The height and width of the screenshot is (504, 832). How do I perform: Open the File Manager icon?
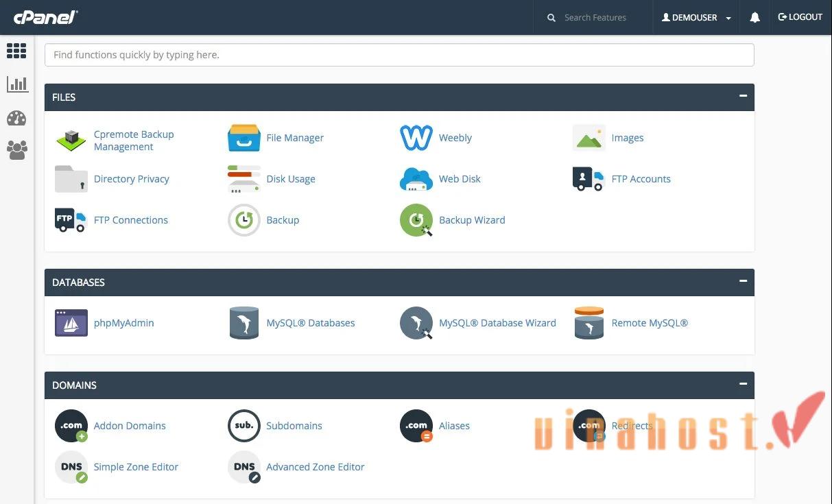(243, 138)
